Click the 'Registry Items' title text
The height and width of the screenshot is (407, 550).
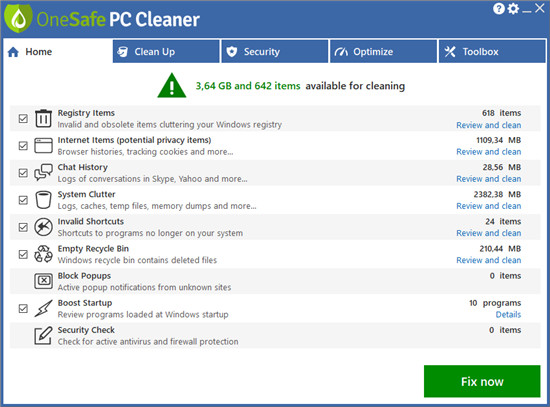point(86,113)
